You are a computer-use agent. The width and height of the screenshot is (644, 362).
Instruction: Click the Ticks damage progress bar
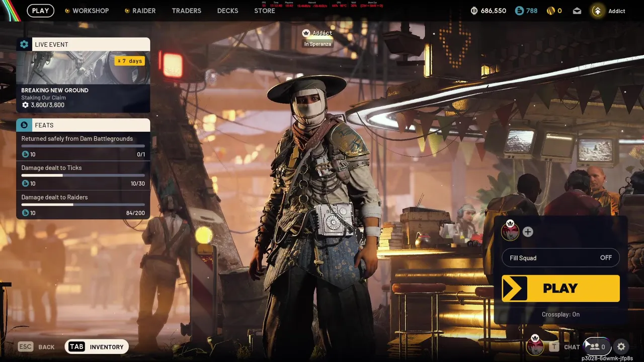(x=83, y=175)
